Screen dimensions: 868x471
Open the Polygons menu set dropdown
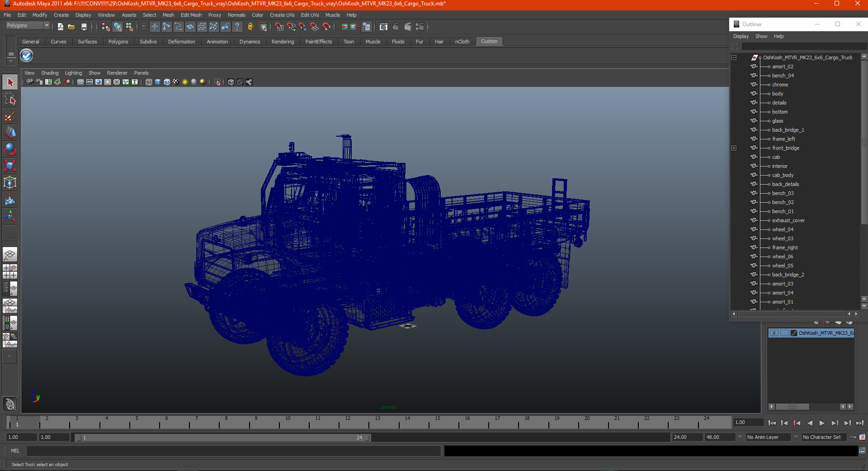click(28, 26)
